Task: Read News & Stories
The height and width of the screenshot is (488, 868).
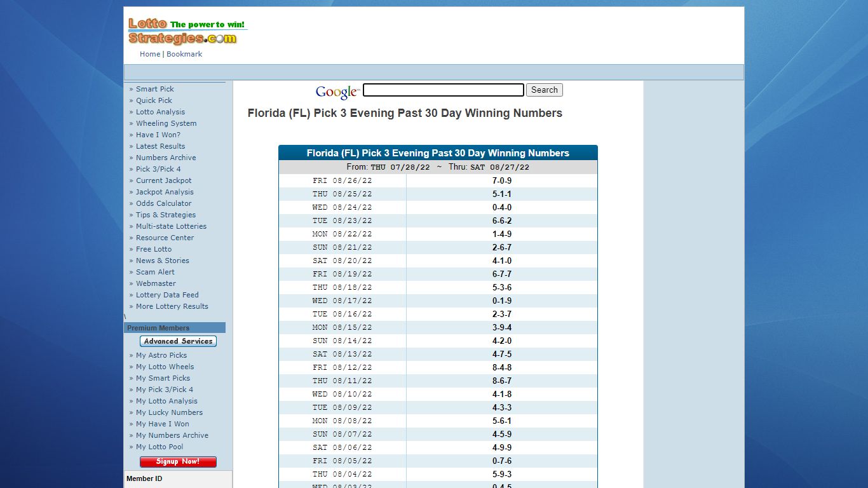Action: point(162,261)
